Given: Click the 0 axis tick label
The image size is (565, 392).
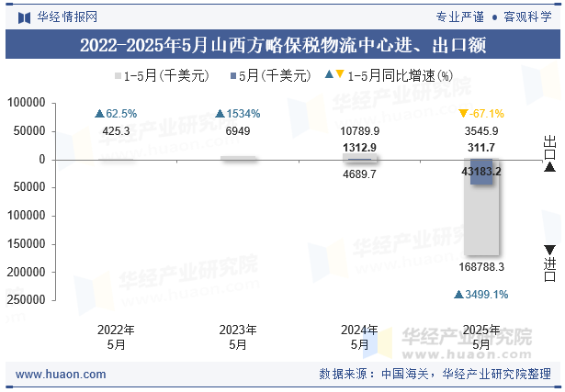Looking at the screenshot, I should pos(42,160).
